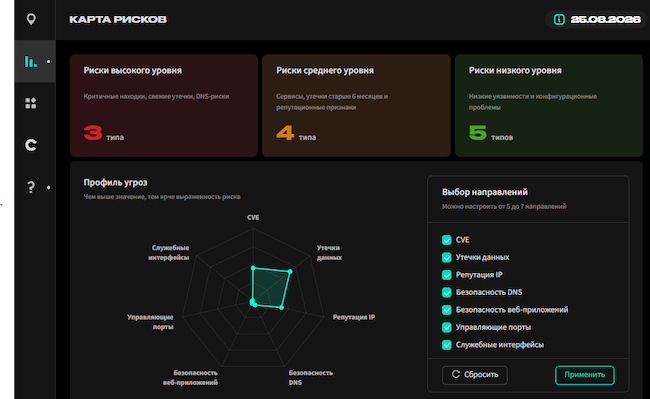The height and width of the screenshot is (399, 650).
Task: Click the Безопасность веб-приложений chart label
Action: 190,377
